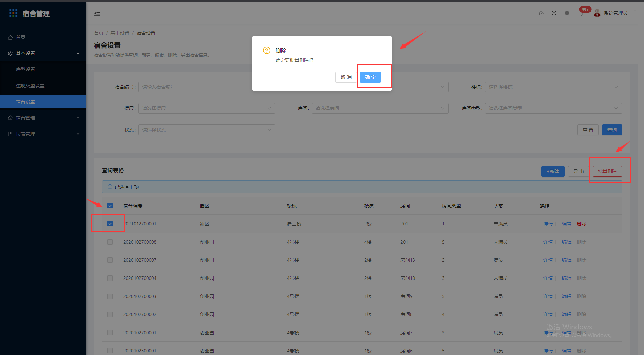Open the 房间类型 room type dropdown
The width and height of the screenshot is (644, 355).
point(553,108)
